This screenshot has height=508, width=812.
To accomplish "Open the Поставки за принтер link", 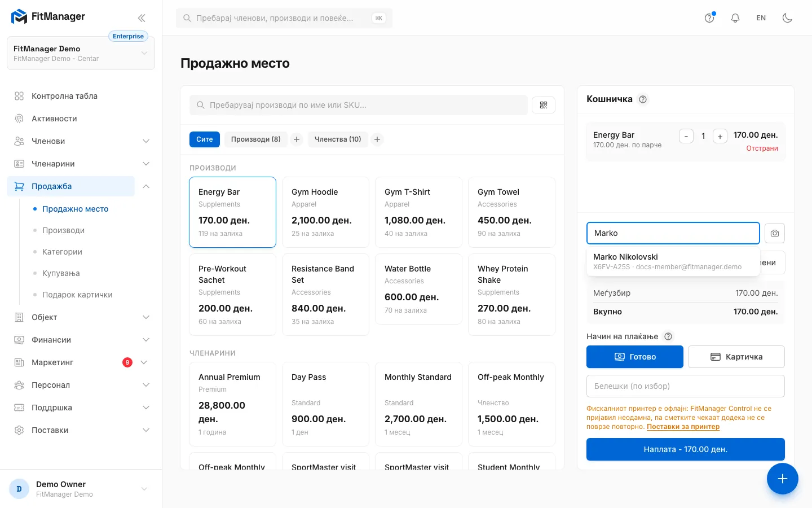I will tap(683, 427).
